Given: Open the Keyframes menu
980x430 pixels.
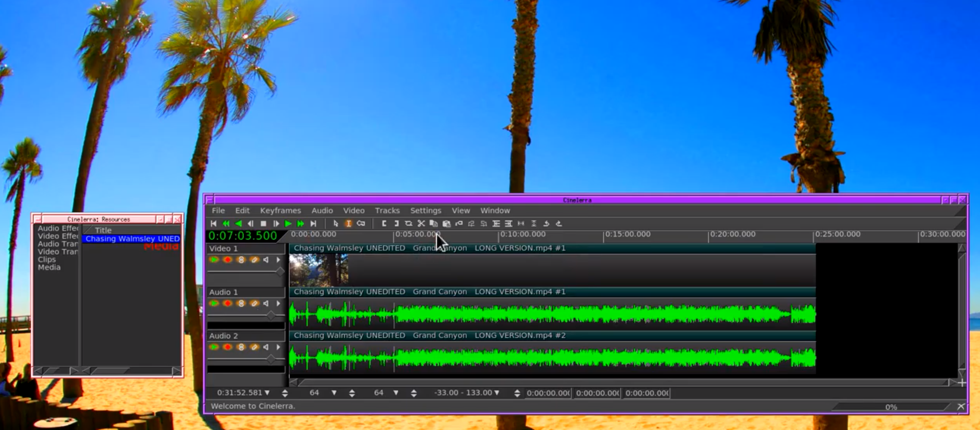Looking at the screenshot, I should (x=281, y=211).
